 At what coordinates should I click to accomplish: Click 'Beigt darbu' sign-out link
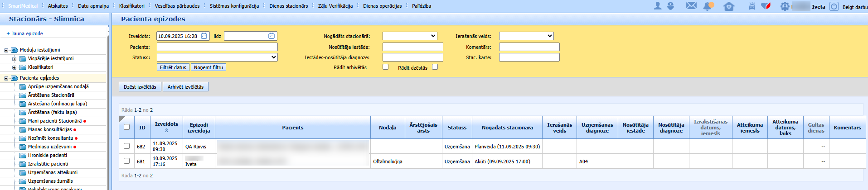point(855,7)
